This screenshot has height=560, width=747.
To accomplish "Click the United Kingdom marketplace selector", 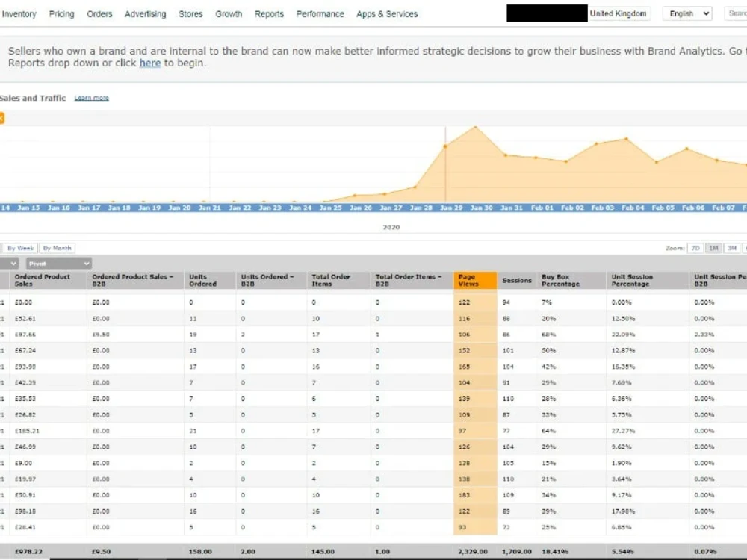I will [619, 13].
